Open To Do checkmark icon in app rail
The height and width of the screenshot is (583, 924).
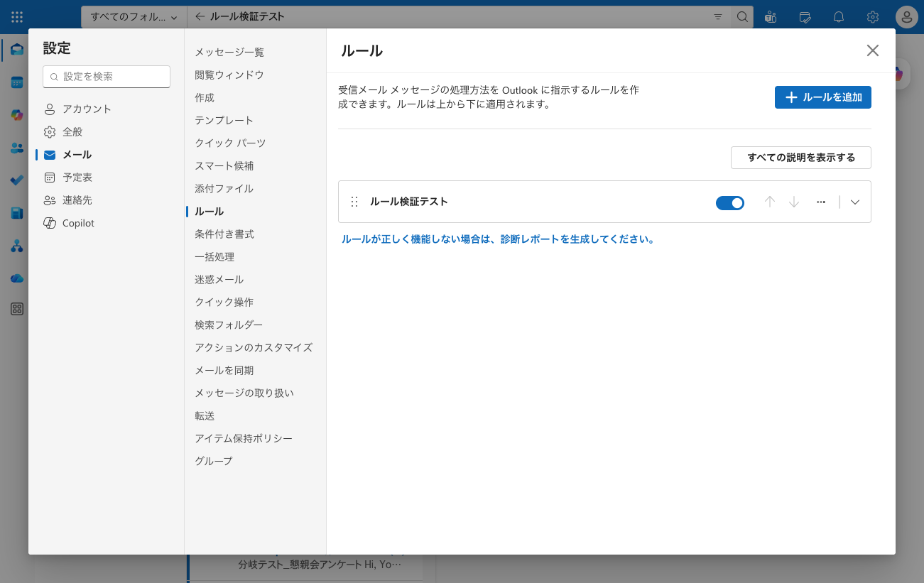point(17,180)
